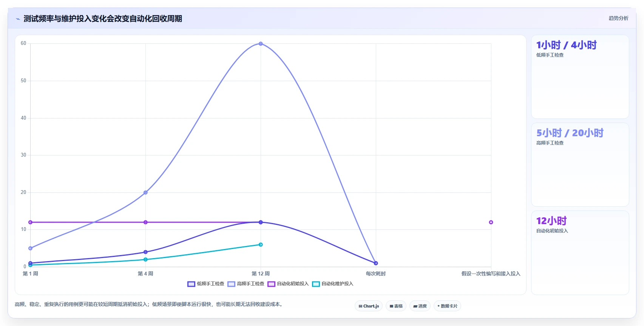Screen dimensions: 644x326
Task: Toggle 高频手工检查 series in the chart legend
Action: [x=246, y=284]
